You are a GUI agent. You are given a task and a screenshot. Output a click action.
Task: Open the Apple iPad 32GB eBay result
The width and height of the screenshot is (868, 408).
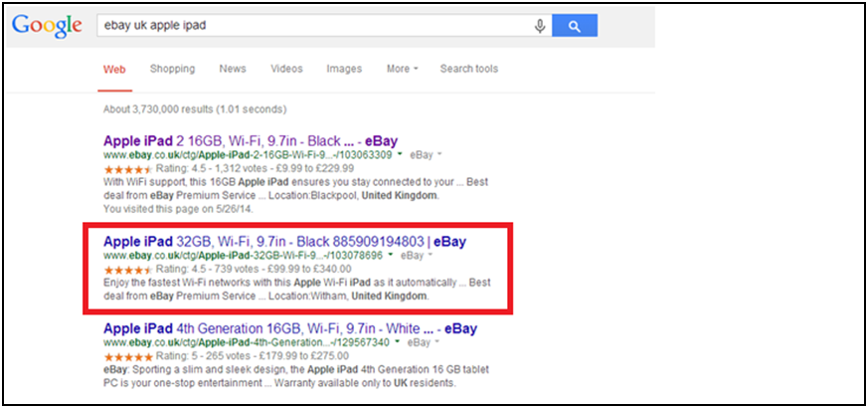(284, 242)
